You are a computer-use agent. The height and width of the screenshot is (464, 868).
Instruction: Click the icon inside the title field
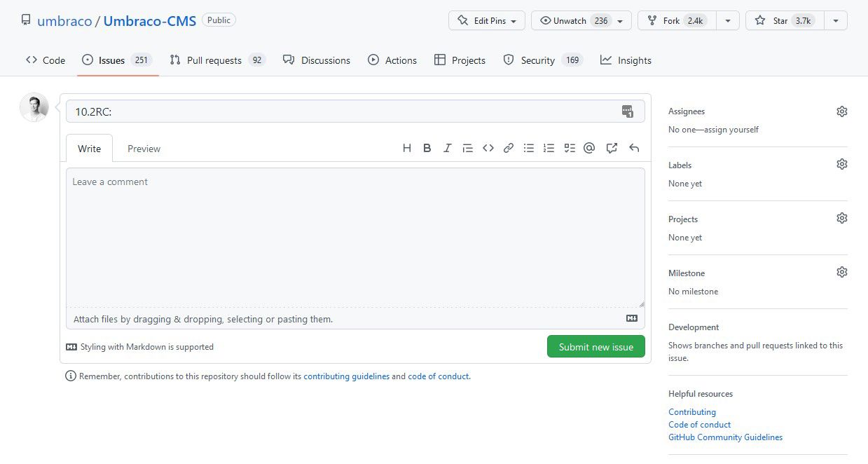click(x=628, y=111)
